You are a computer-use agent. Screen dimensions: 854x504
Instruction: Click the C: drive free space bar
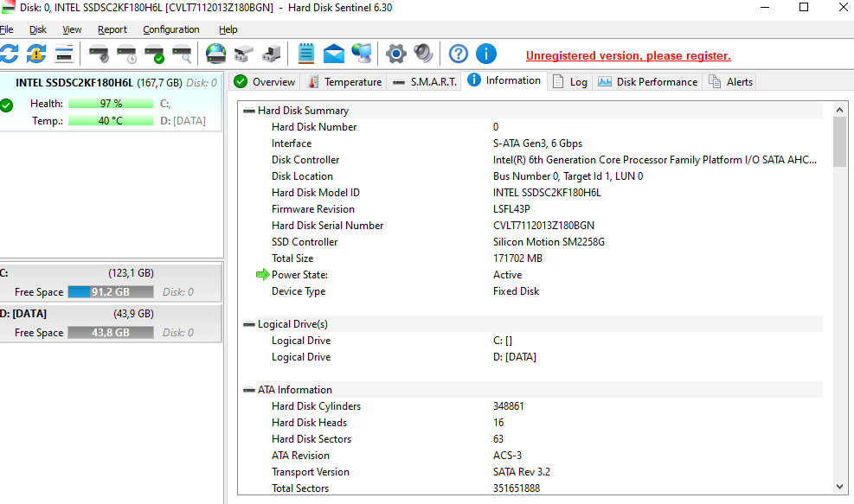pos(110,292)
